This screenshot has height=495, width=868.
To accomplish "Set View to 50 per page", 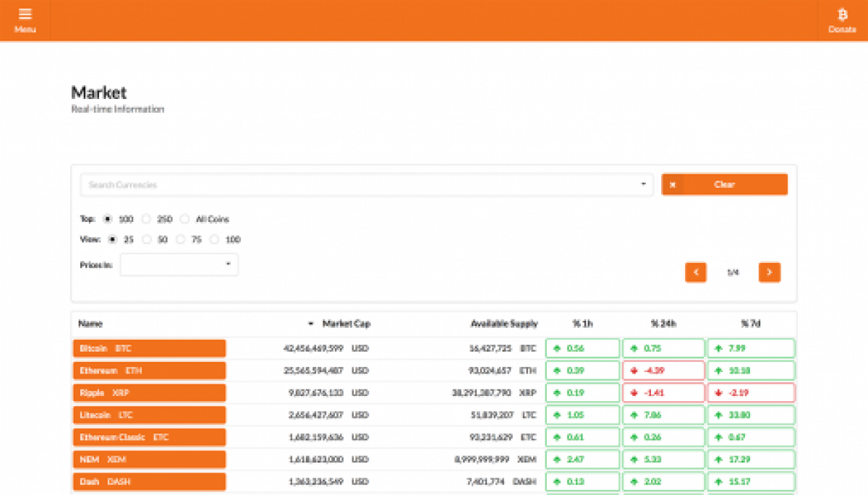I will pos(147,239).
